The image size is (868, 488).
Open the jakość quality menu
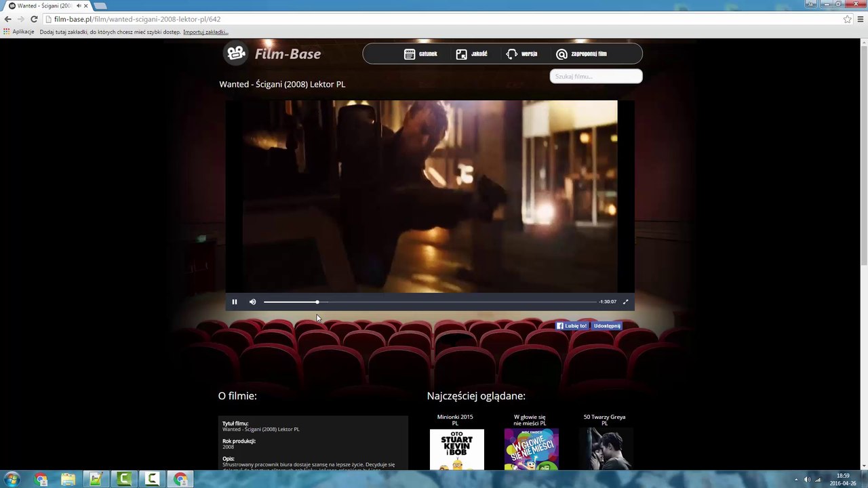click(471, 54)
